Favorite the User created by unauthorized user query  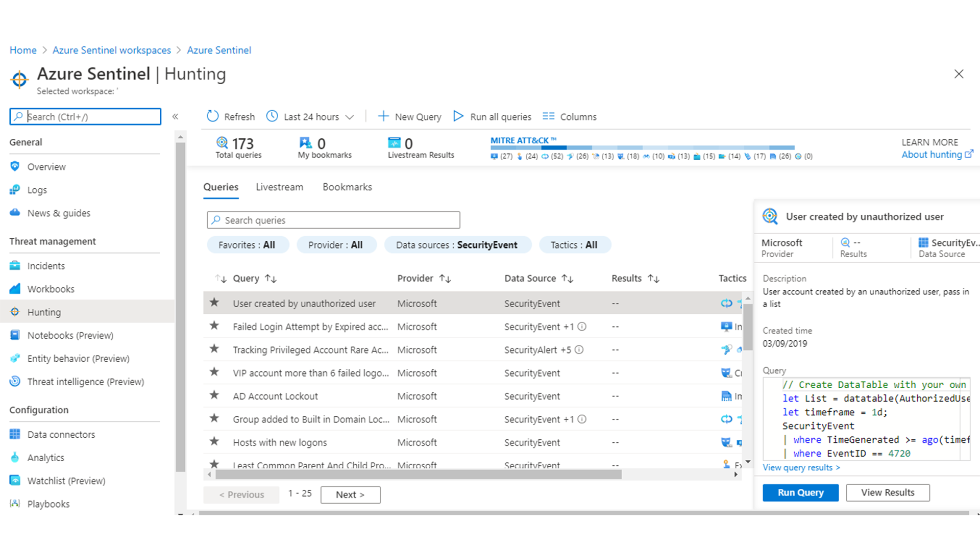[214, 303]
